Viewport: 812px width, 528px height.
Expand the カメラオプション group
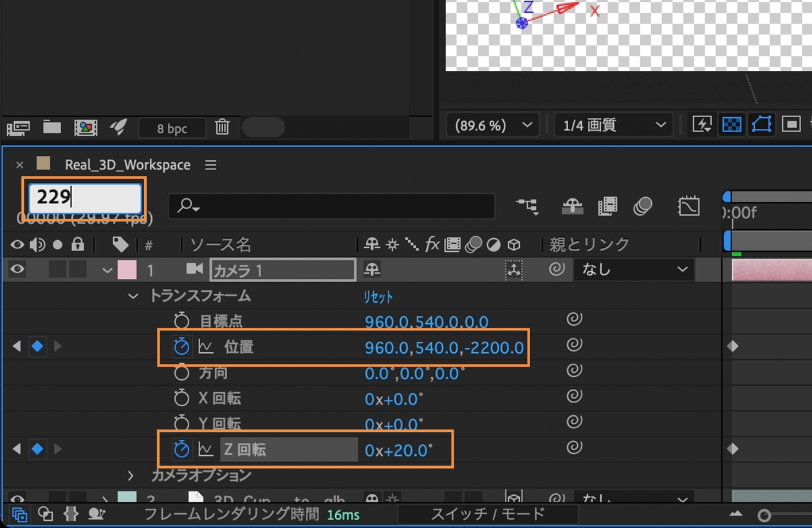tap(131, 476)
